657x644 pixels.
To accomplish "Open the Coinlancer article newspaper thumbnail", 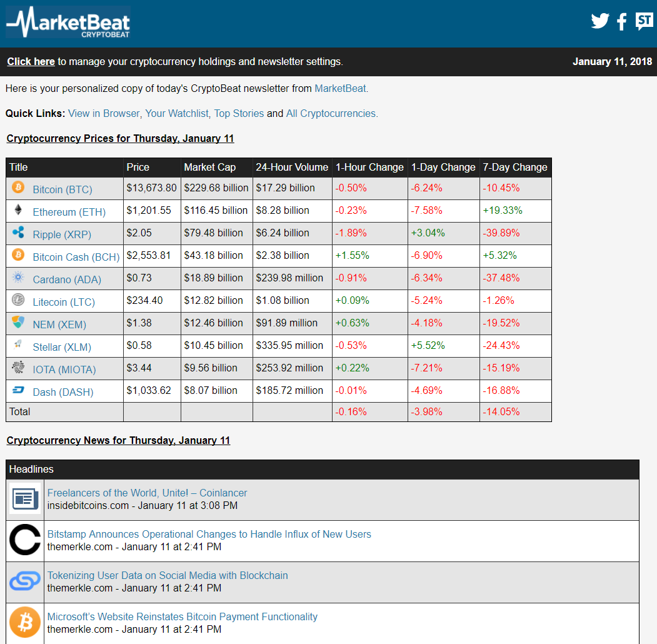I will point(25,499).
